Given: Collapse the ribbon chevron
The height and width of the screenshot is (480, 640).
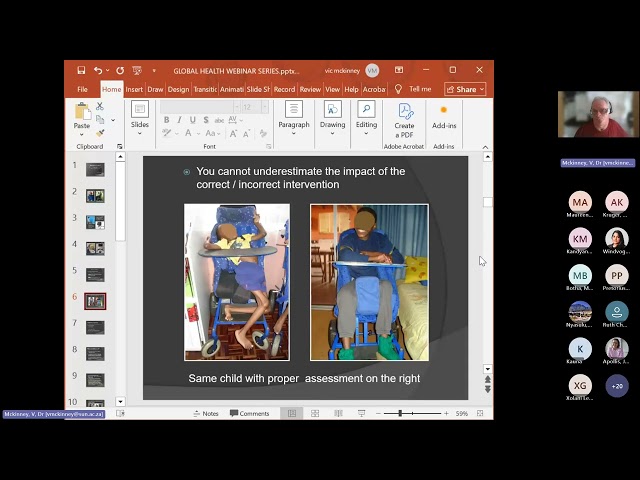Looking at the screenshot, I should click(x=485, y=147).
